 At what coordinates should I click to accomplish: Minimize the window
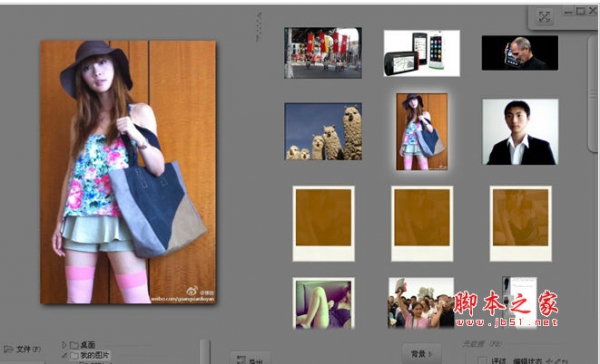pos(569,12)
